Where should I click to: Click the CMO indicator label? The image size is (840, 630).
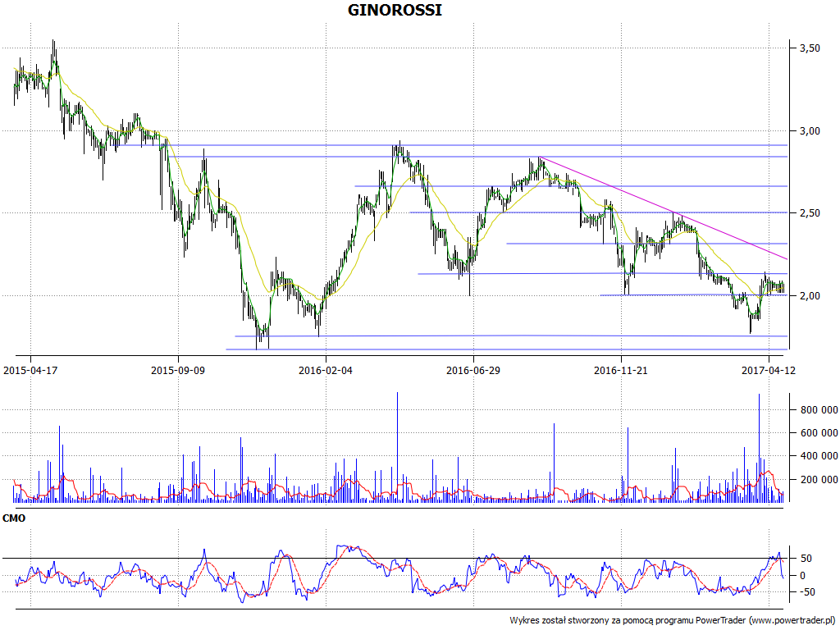pos(14,518)
